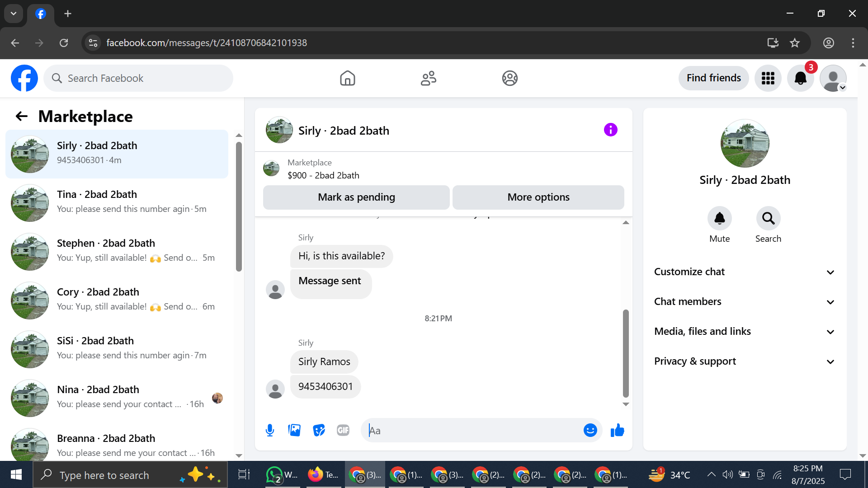Attach a photo using the image icon
Image resolution: width=868 pixels, height=488 pixels.
click(294, 430)
